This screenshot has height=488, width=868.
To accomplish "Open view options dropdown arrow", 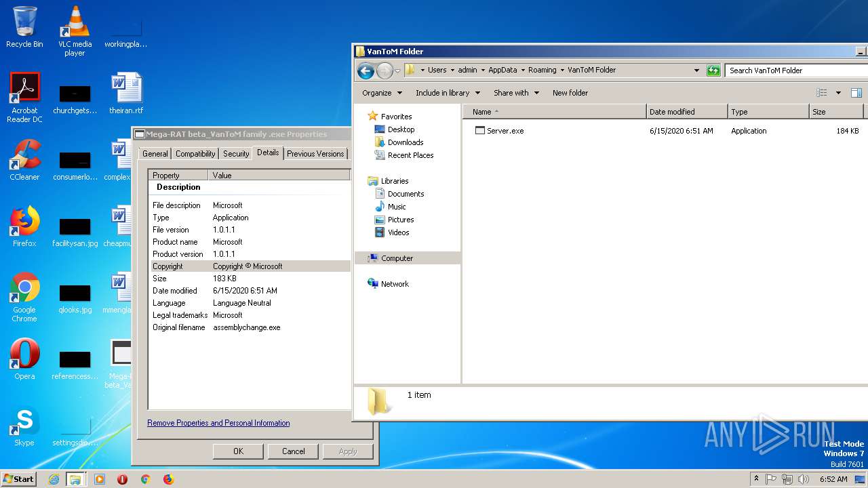I will click(838, 93).
